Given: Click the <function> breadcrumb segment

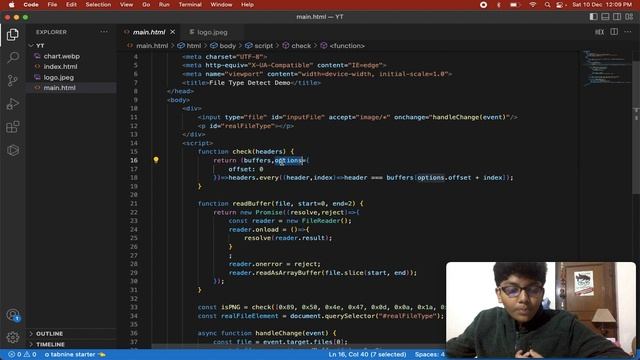Looking at the screenshot, I should [x=347, y=46].
